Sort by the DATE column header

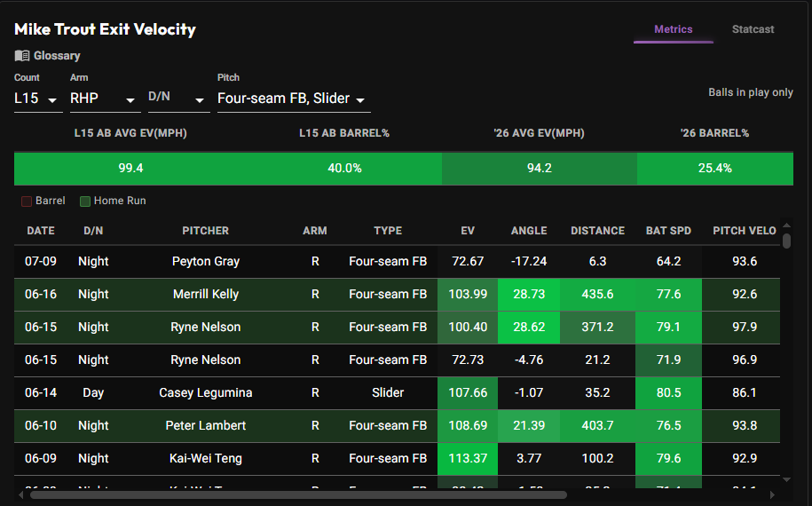coord(41,231)
